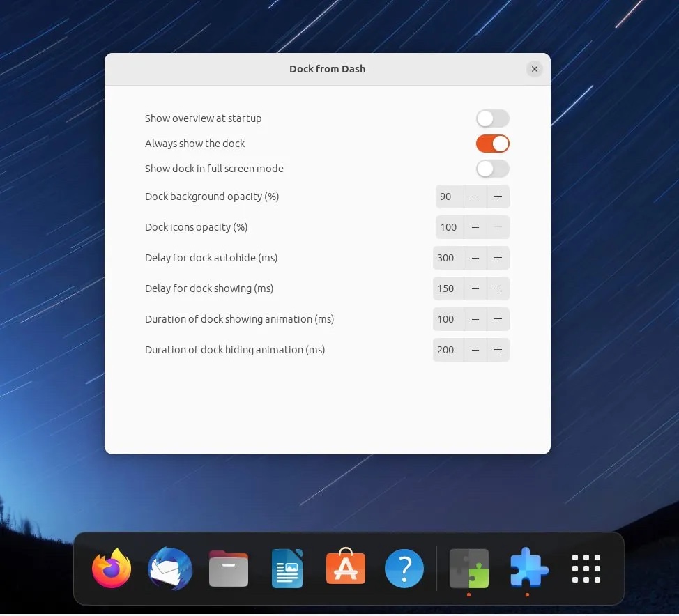Launch LibreOffice Writer
Screen dimensions: 679x616
[287, 568]
